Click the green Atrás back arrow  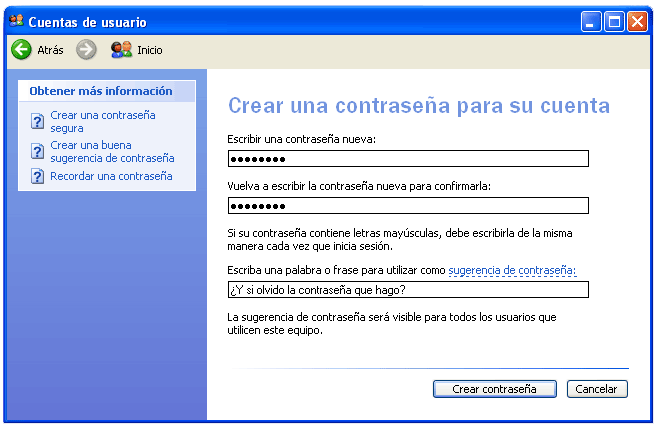click(21, 49)
